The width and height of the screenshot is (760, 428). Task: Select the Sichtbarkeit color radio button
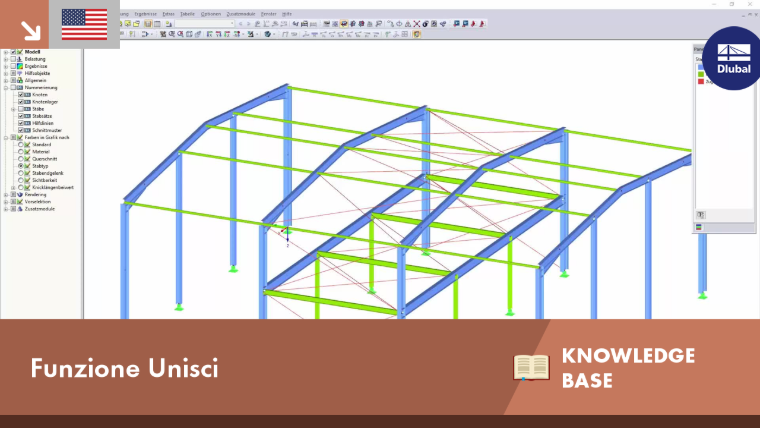coord(21,180)
